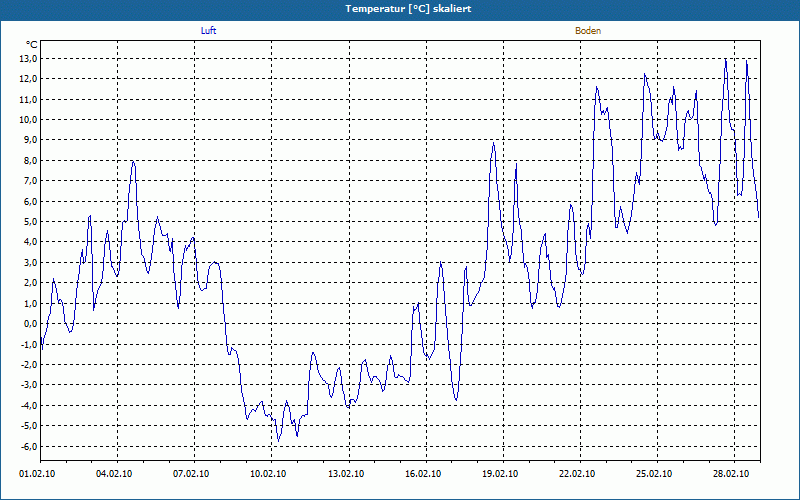Viewport: 800px width, 500px height.
Task: Select the 11,0 y-axis label
Action: (28, 99)
